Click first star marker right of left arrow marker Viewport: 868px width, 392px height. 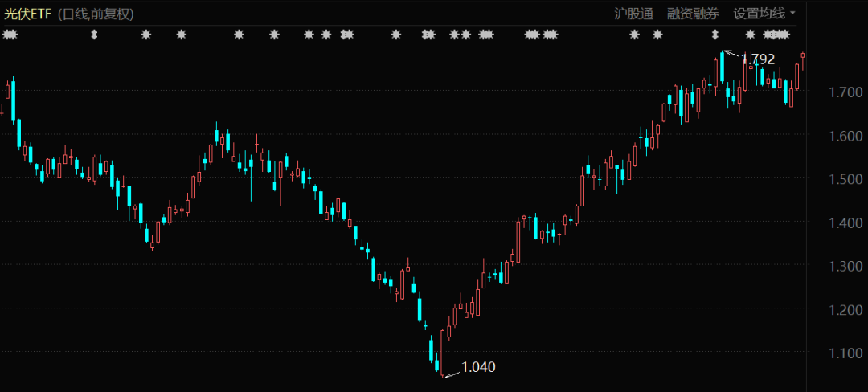[146, 35]
